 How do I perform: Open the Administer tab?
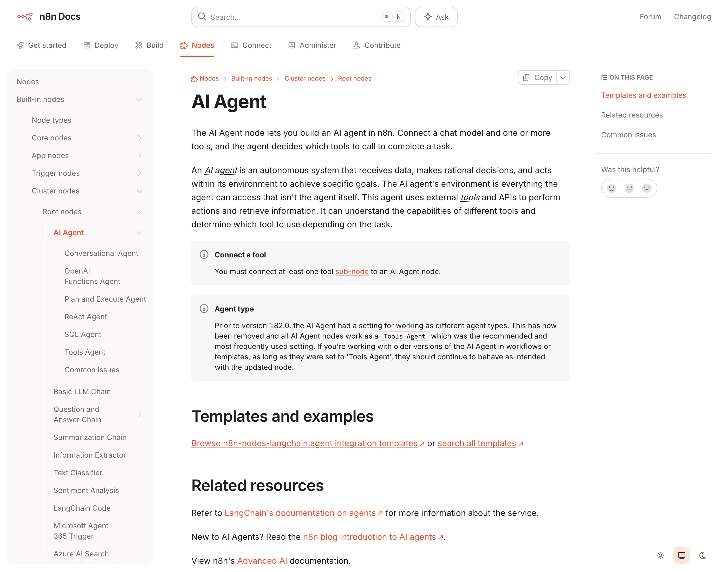click(312, 45)
